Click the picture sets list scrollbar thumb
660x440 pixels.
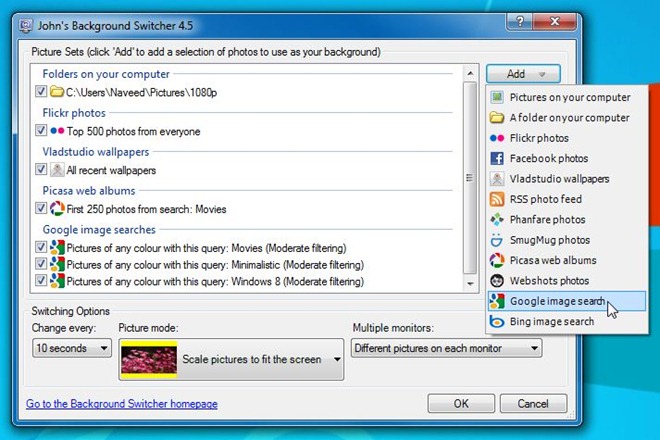tap(470, 178)
